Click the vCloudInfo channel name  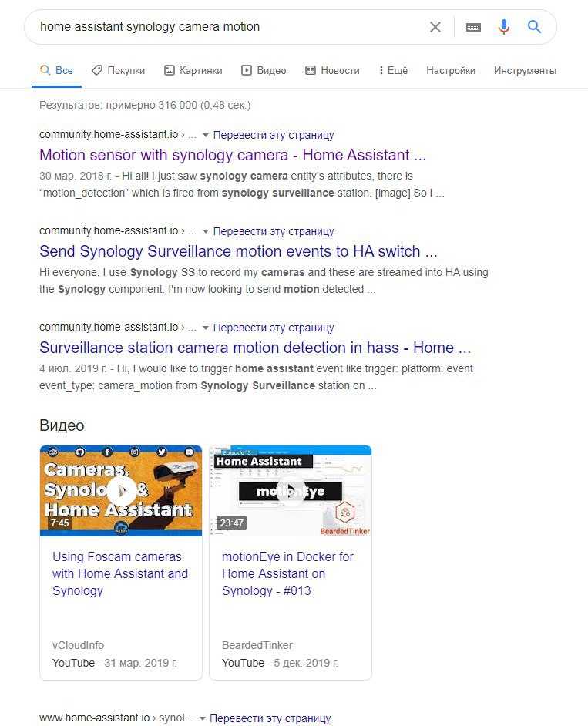point(79,645)
